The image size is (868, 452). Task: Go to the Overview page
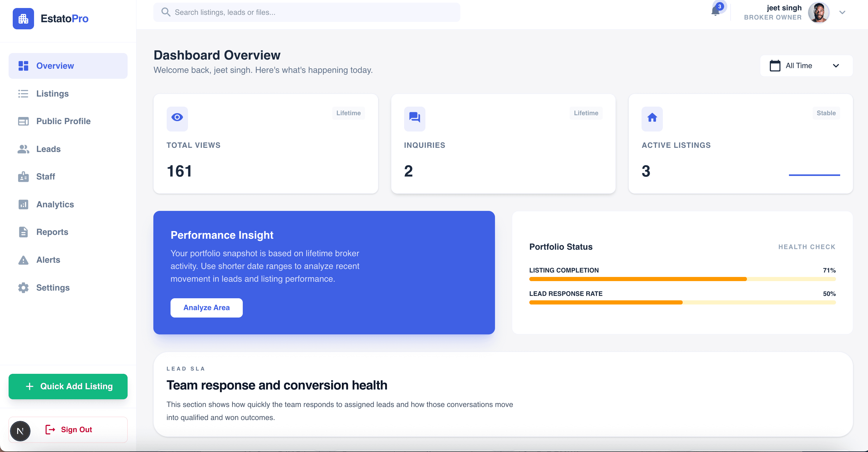point(68,66)
